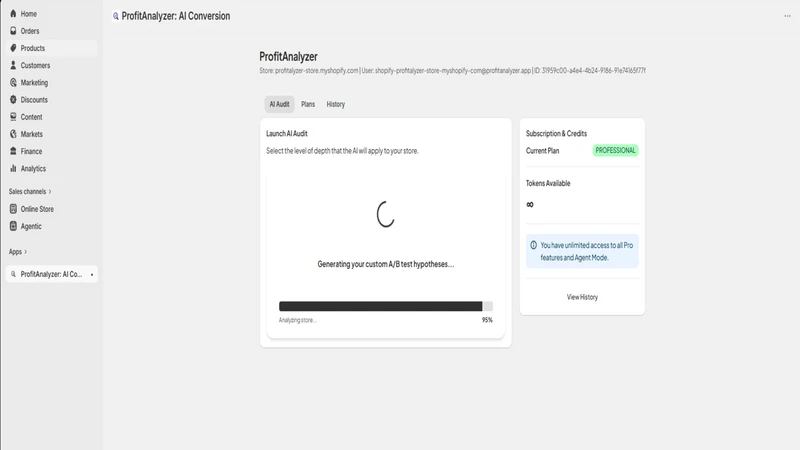Image resolution: width=800 pixels, height=450 pixels.
Task: Click the Markets globe icon
Action: [x=13, y=134]
